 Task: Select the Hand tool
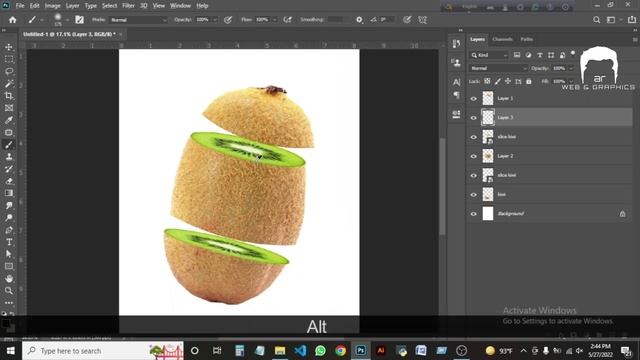[9, 279]
